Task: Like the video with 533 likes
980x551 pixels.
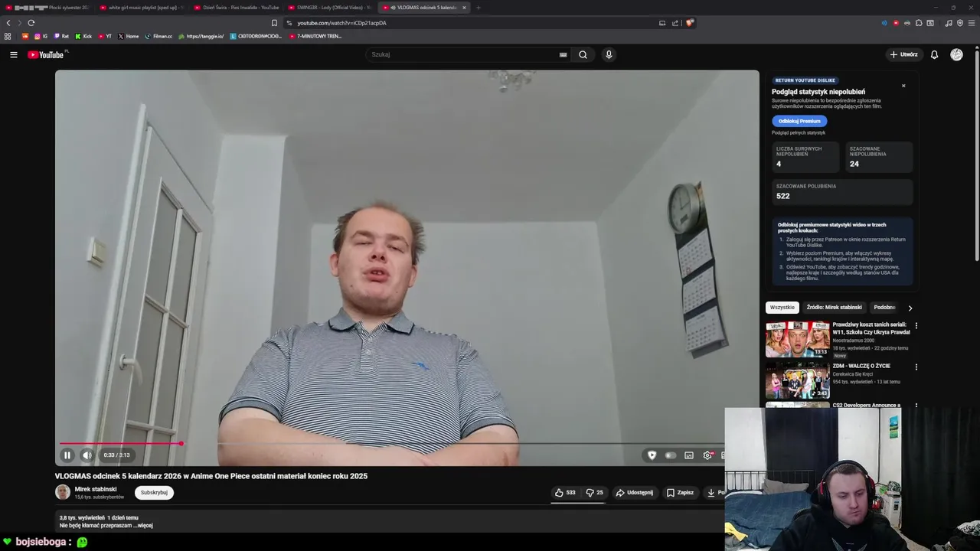Action: [565, 493]
